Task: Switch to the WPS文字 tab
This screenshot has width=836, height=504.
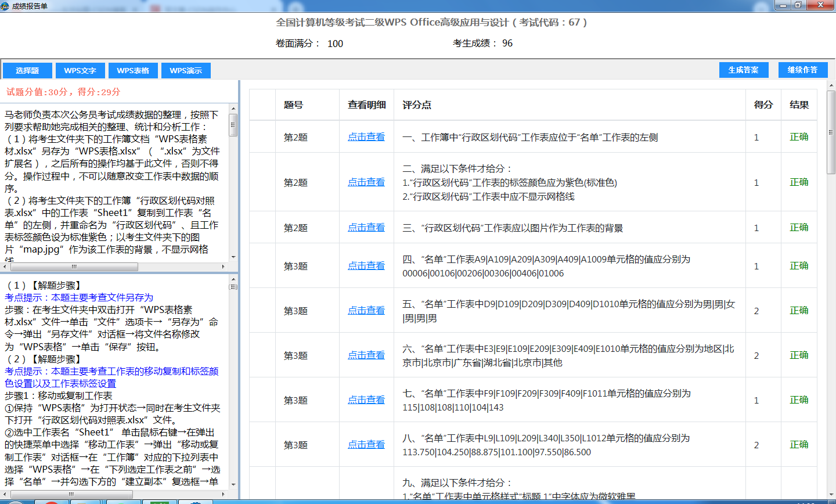Action: pyautogui.click(x=80, y=70)
